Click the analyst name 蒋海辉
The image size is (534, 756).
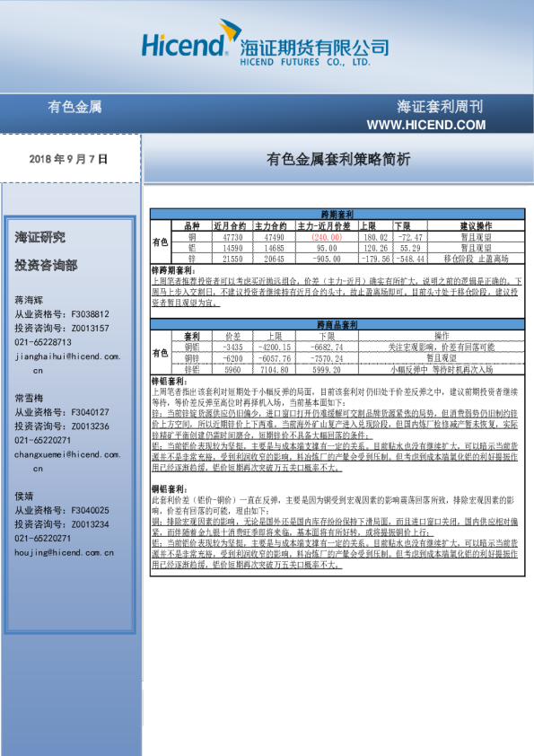pyautogui.click(x=29, y=300)
